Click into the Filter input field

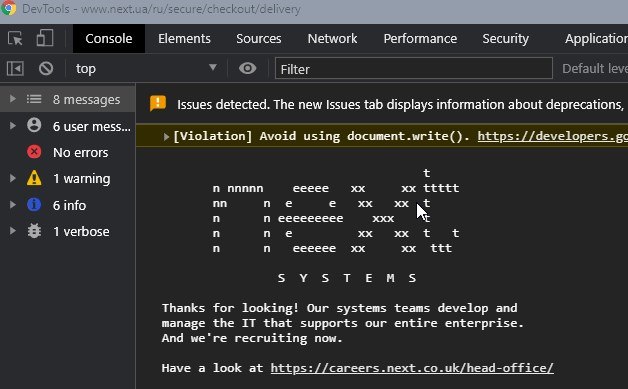pos(414,69)
